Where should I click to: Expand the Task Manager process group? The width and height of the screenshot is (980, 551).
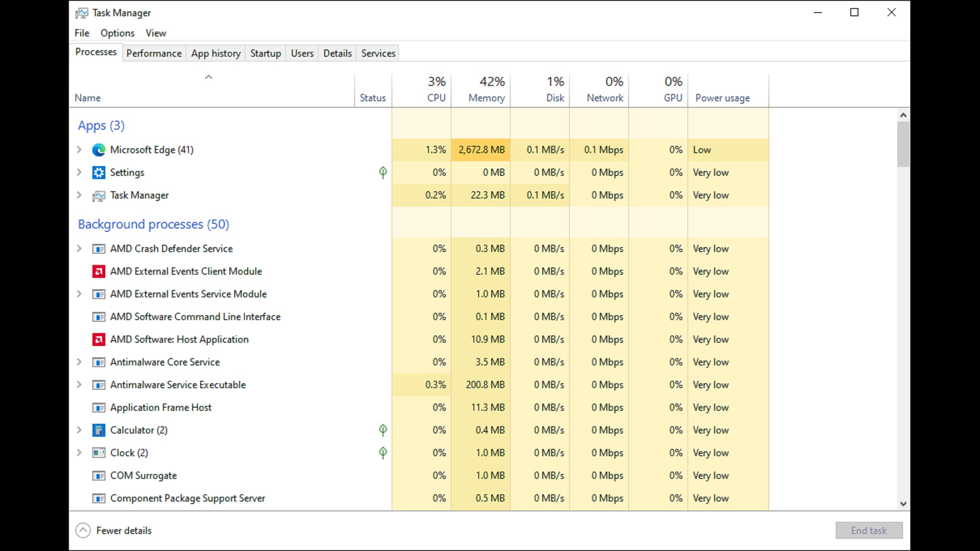(79, 195)
